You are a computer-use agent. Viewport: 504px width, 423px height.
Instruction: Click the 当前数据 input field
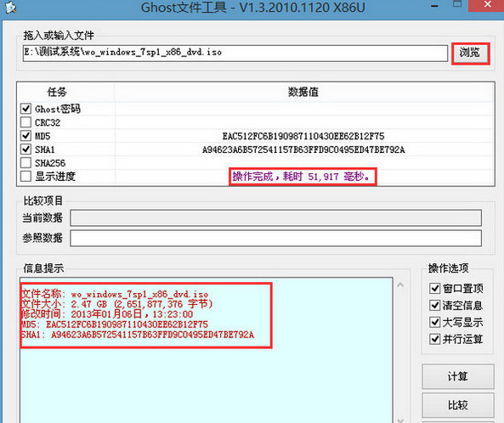[x=275, y=218]
